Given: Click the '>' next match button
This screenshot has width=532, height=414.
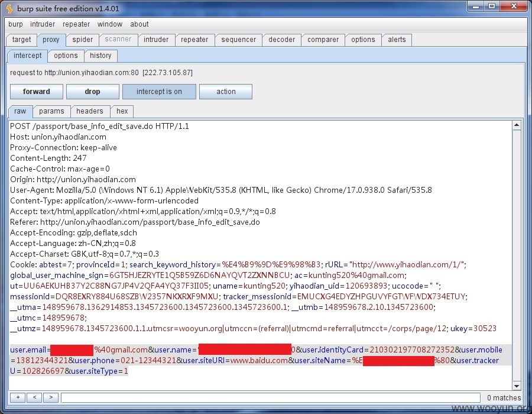Looking at the screenshot, I should tap(51, 397).
